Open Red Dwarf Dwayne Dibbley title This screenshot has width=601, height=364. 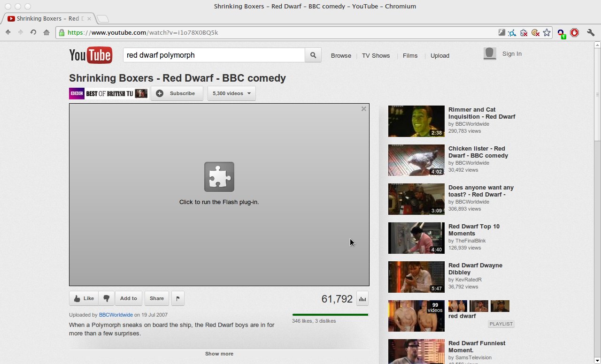(475, 269)
